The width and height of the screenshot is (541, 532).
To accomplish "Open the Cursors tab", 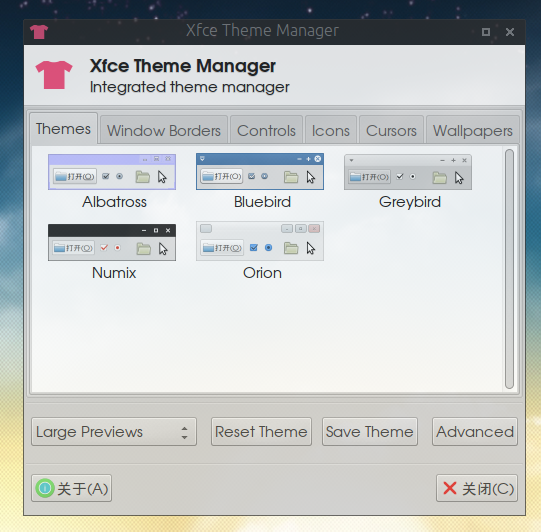I will pos(391,130).
